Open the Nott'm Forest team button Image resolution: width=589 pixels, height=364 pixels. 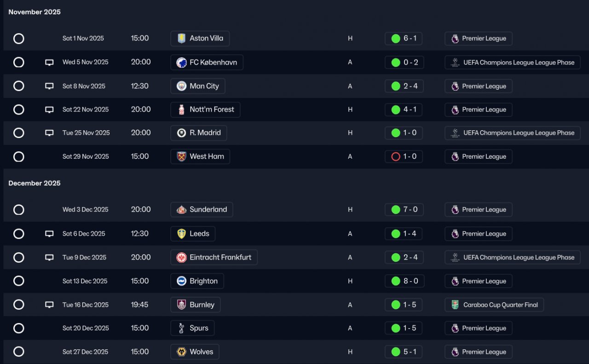point(205,110)
